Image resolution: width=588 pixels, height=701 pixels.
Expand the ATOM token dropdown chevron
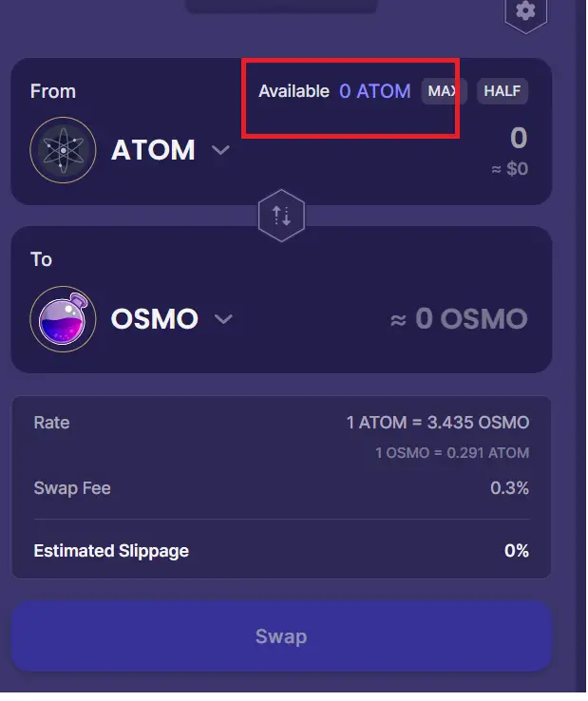point(220,150)
